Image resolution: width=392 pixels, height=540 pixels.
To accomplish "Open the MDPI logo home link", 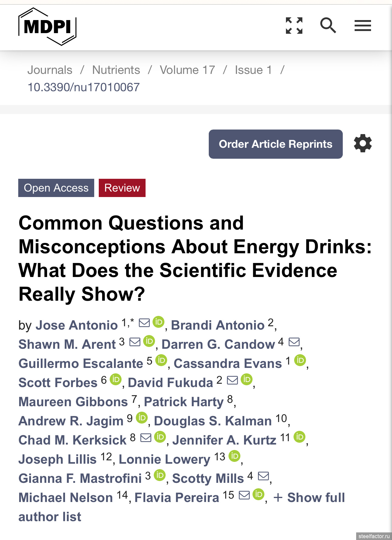I will [x=47, y=27].
